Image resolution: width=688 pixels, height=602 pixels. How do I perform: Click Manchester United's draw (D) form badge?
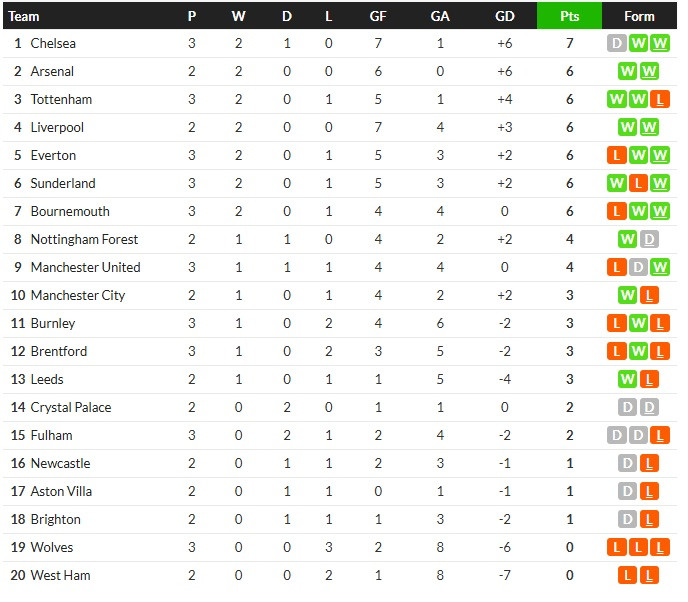click(638, 267)
